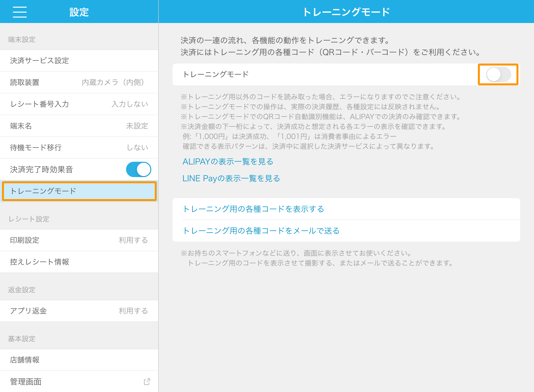Click the LINE Payの表示一覧を見る link
The height and width of the screenshot is (392, 534).
click(x=231, y=178)
